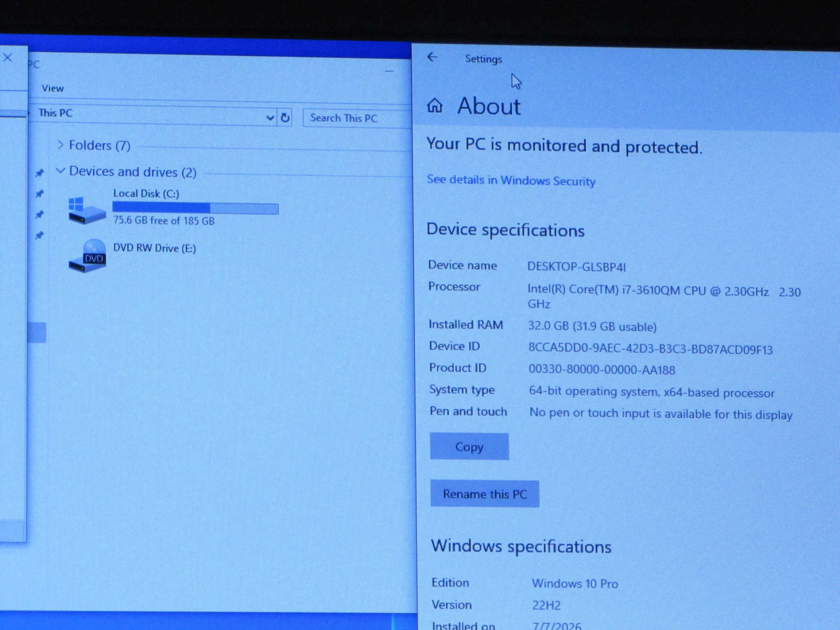Open Settings home via house icon

pos(435,105)
